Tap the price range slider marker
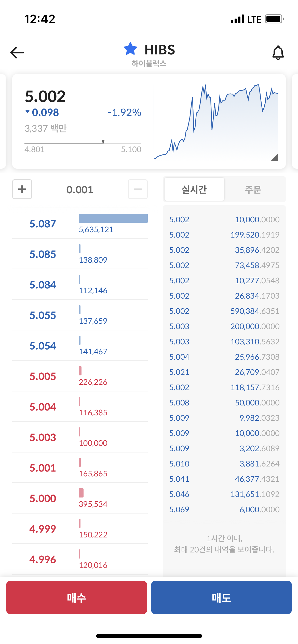This screenshot has width=298, height=644. tap(103, 142)
